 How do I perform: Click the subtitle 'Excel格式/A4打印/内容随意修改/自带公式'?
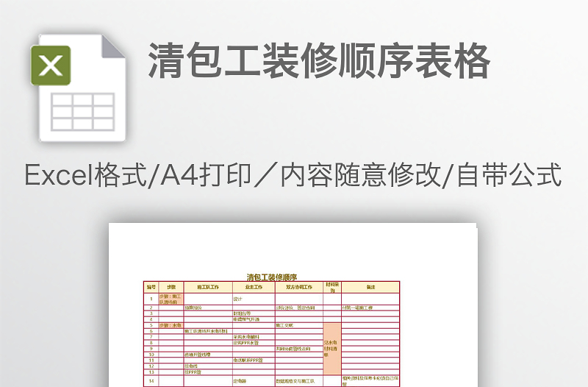pos(293,174)
